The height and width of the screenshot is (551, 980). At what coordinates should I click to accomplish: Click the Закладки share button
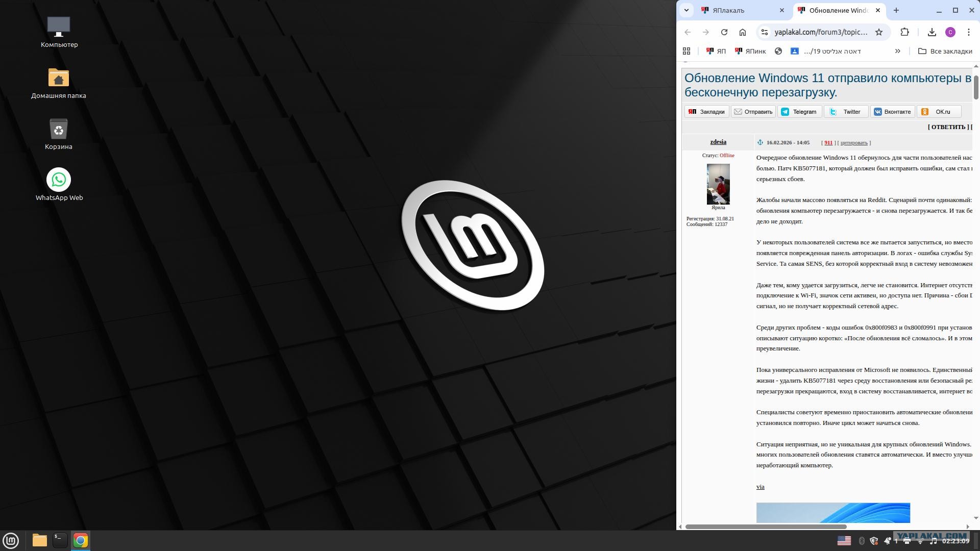(706, 112)
